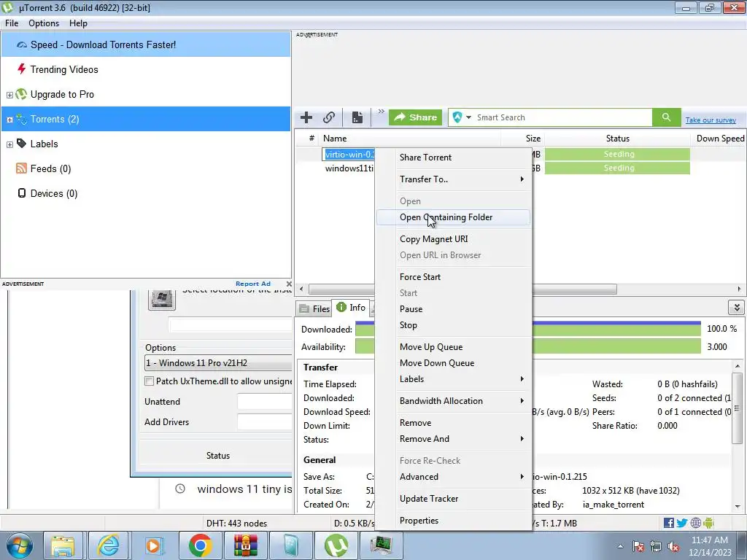Click the Create New Torrent file icon
The height and width of the screenshot is (560, 747).
357,117
